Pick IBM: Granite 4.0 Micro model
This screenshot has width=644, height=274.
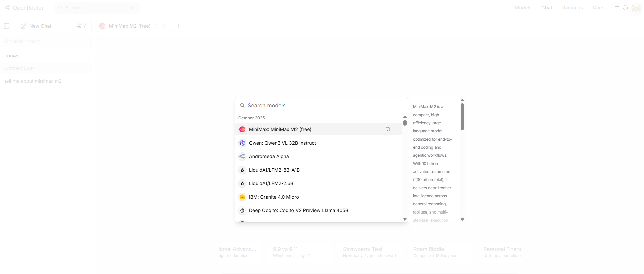point(274,197)
